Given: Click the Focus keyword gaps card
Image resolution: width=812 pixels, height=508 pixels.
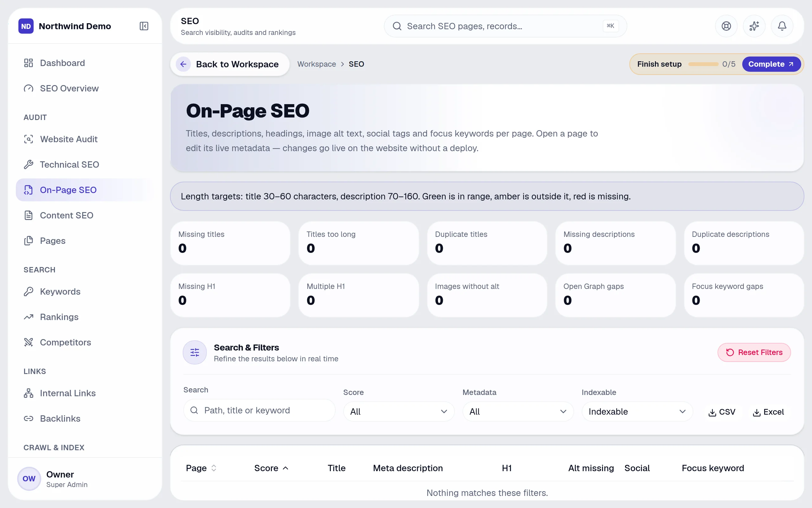Looking at the screenshot, I should click(743, 295).
